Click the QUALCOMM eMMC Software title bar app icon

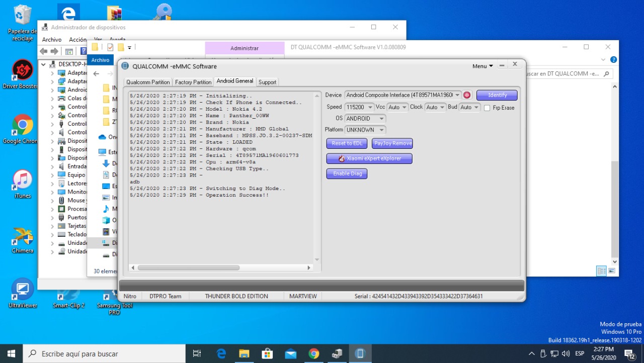125,66
